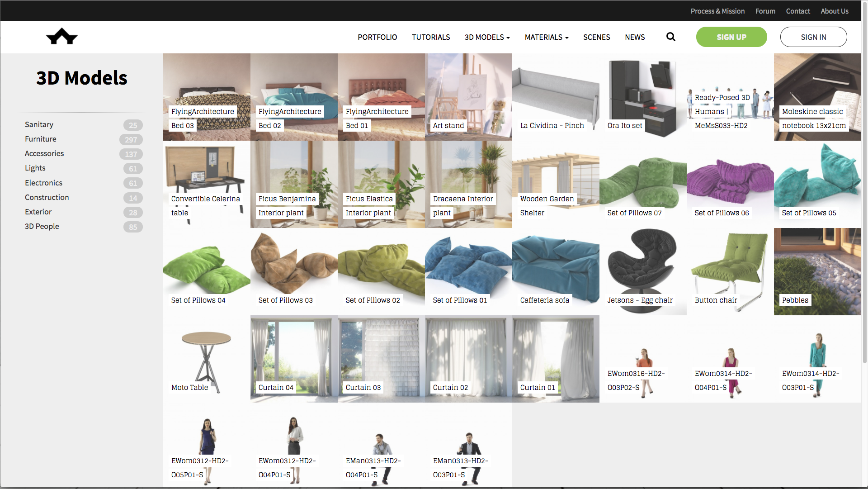Open the Jetsons - Egg chair model
Screen dimensions: 868x489
(x=643, y=271)
